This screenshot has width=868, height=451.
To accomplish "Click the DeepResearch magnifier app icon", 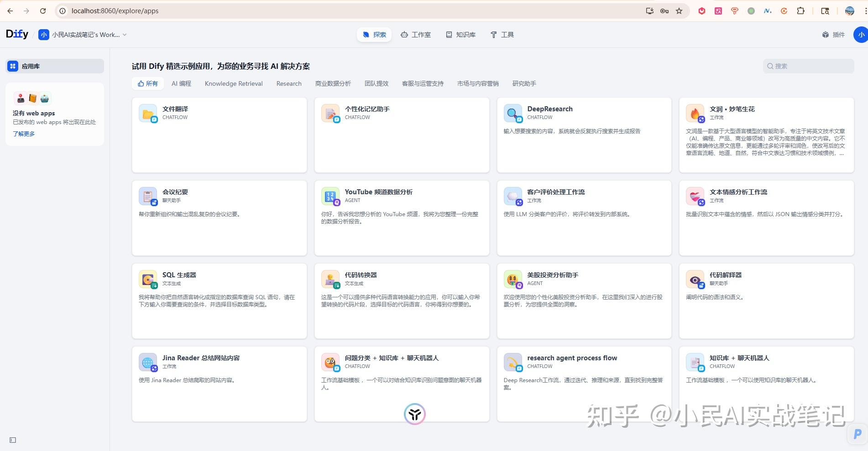I will [512, 113].
